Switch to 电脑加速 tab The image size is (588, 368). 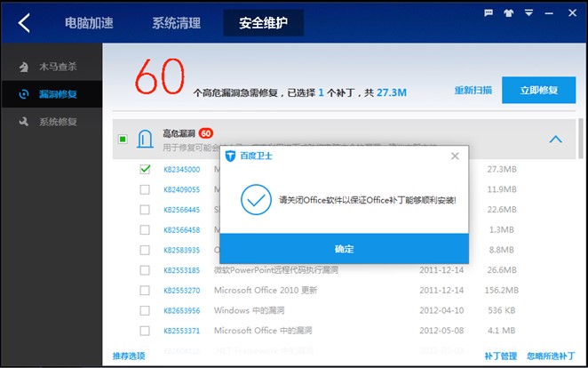tap(89, 23)
